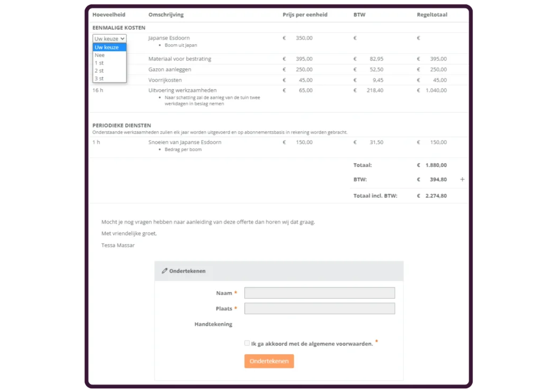Focus the Plaats input field
545x392 pixels.
coord(319,308)
